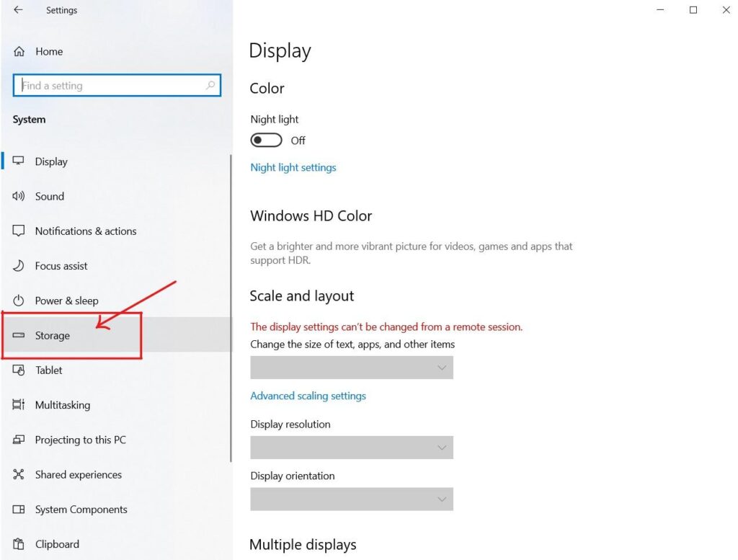738x560 pixels.
Task: Click the Storage drive icon
Action: click(18, 335)
